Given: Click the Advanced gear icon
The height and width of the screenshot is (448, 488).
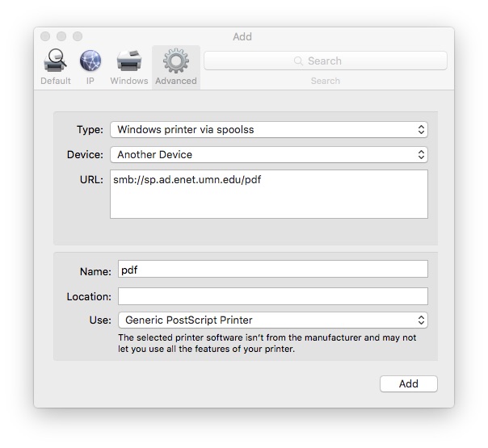Looking at the screenshot, I should (x=176, y=62).
